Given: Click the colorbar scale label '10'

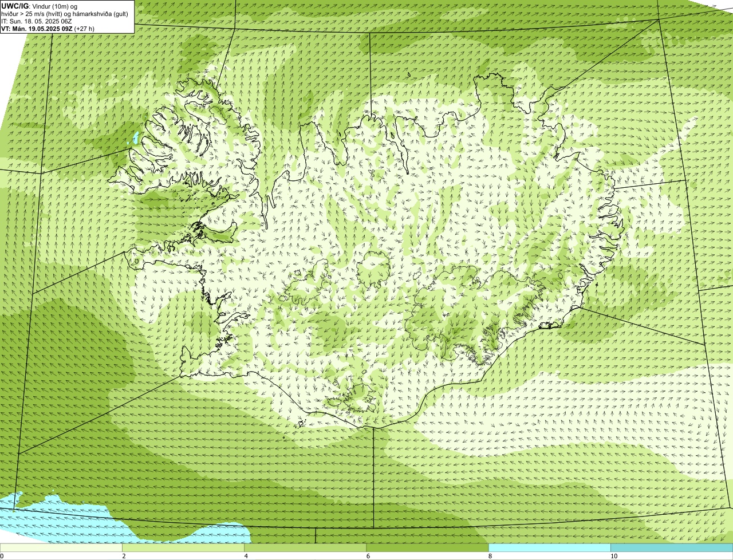Looking at the screenshot, I should [613, 556].
